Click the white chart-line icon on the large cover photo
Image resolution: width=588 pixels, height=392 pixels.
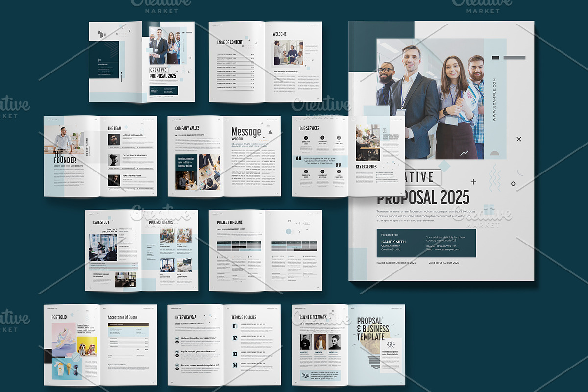[x=465, y=154]
